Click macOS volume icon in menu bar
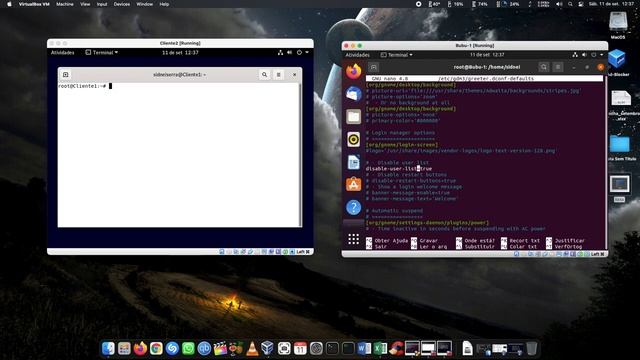This screenshot has width=640, height=360. (x=559, y=4)
